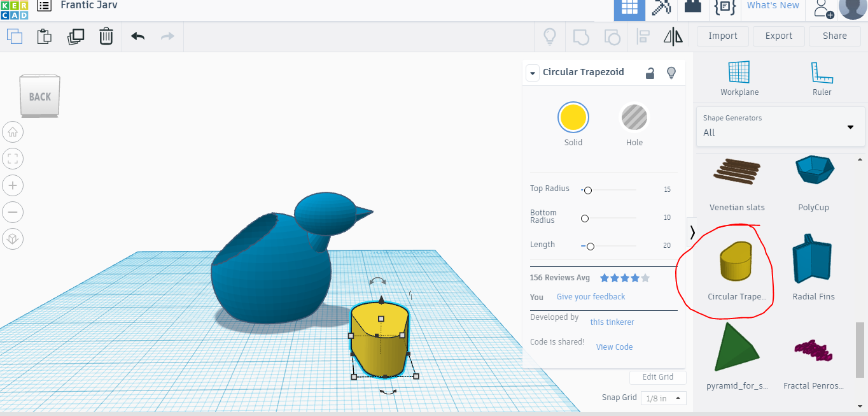Open the designs list icon
This screenshot has width=868, height=416.
[44, 6]
